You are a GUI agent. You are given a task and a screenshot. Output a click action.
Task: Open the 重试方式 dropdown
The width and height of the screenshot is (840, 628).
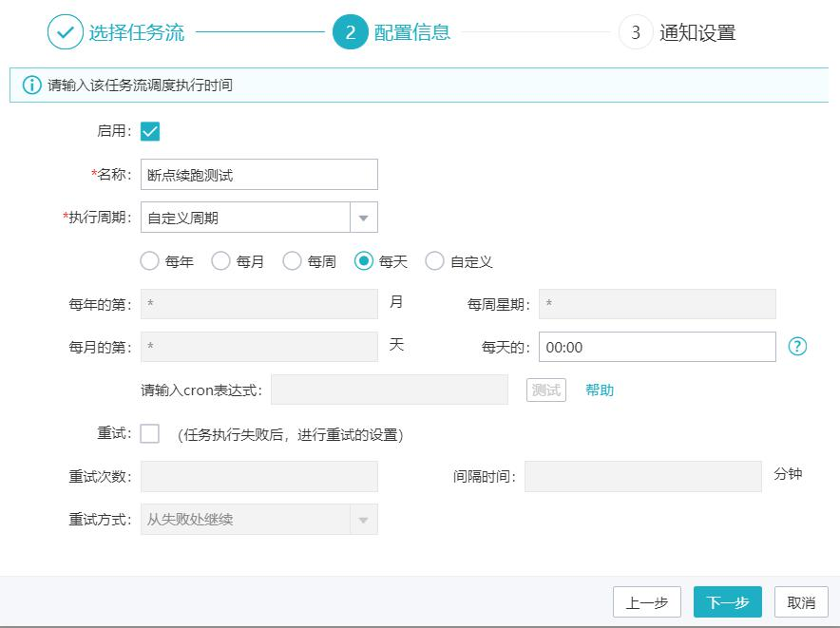364,520
